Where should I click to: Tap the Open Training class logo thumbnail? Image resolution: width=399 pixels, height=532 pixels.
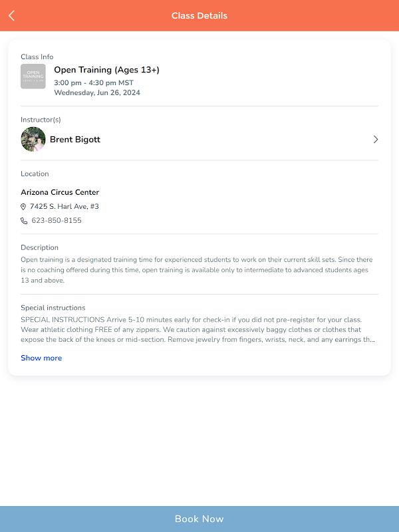click(x=33, y=76)
